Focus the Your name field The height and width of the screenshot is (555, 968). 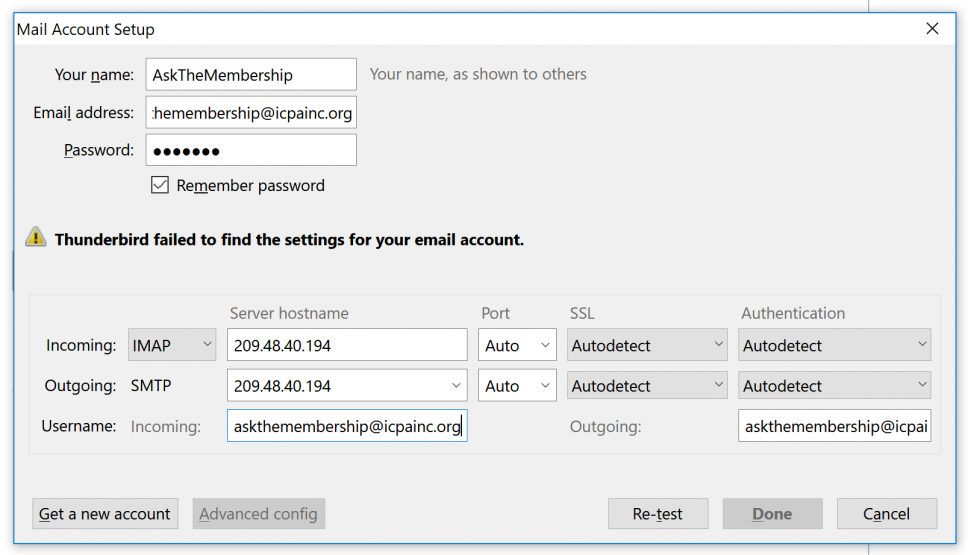(x=251, y=75)
